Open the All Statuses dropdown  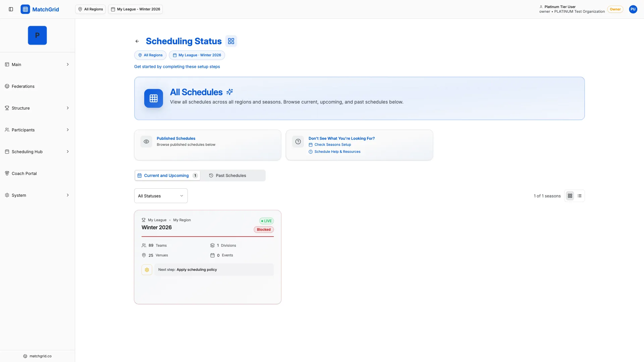(161, 196)
